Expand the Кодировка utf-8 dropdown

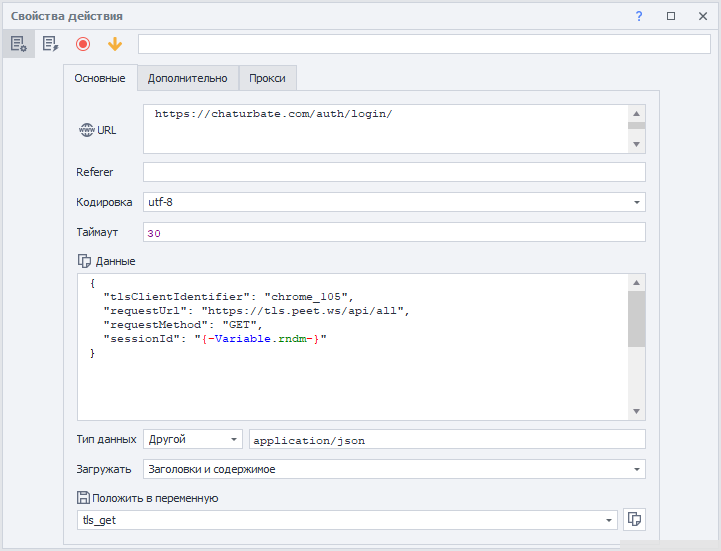[x=636, y=202]
